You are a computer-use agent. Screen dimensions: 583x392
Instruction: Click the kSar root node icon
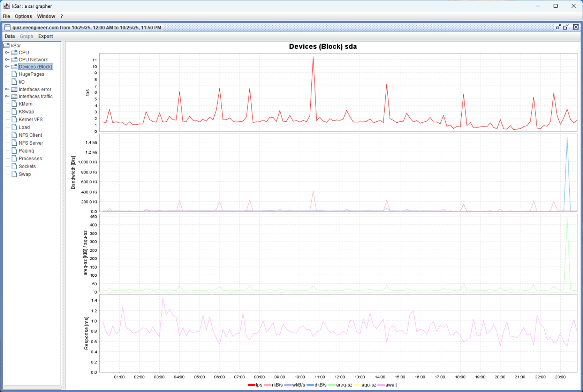click(6, 45)
